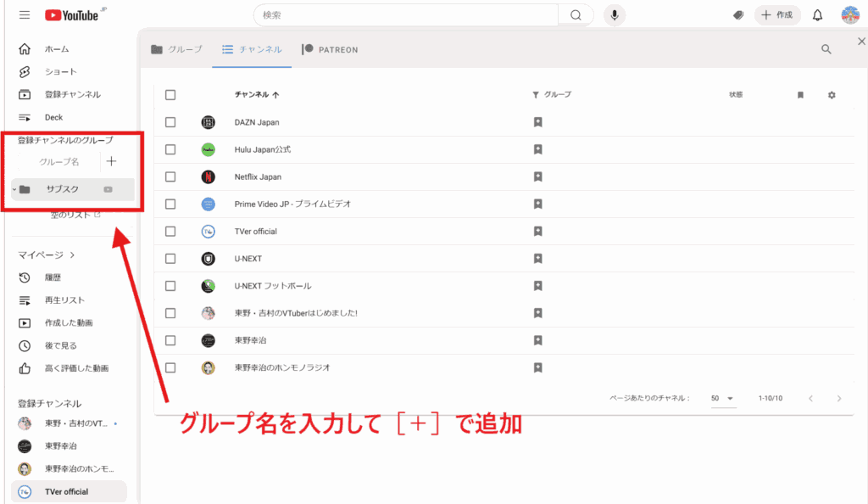Sort by 状態 column header
The image size is (868, 504).
tap(736, 95)
